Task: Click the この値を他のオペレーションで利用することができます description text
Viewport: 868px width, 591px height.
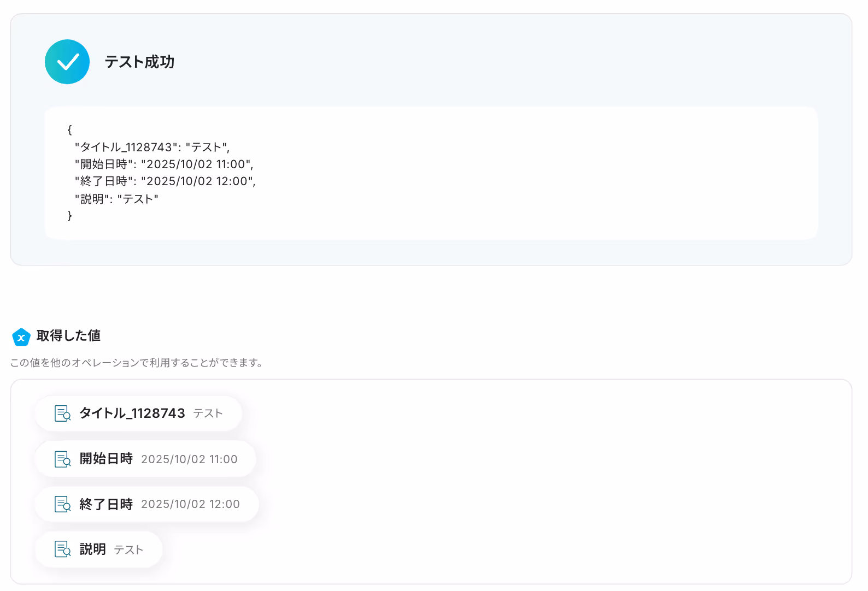Action: pos(137,363)
